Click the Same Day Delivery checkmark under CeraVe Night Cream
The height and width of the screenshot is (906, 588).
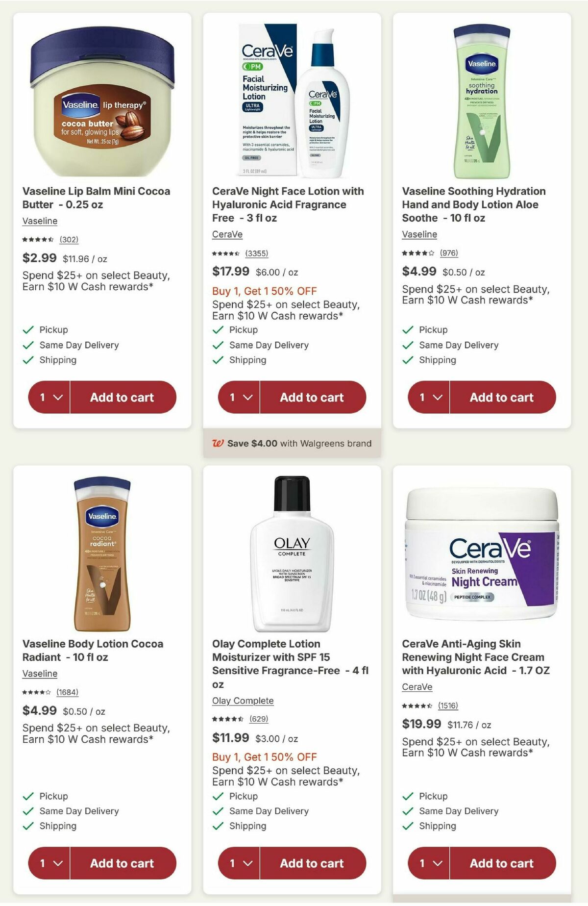[x=407, y=811]
